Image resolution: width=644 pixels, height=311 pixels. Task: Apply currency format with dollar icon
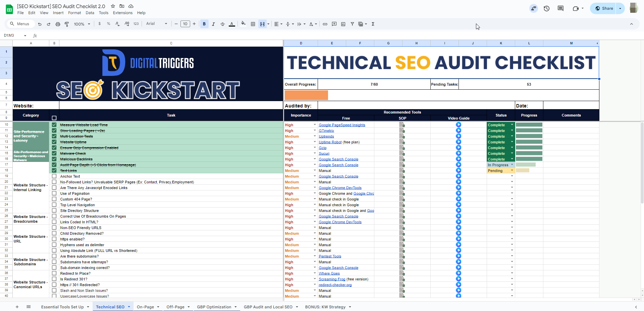click(x=100, y=24)
